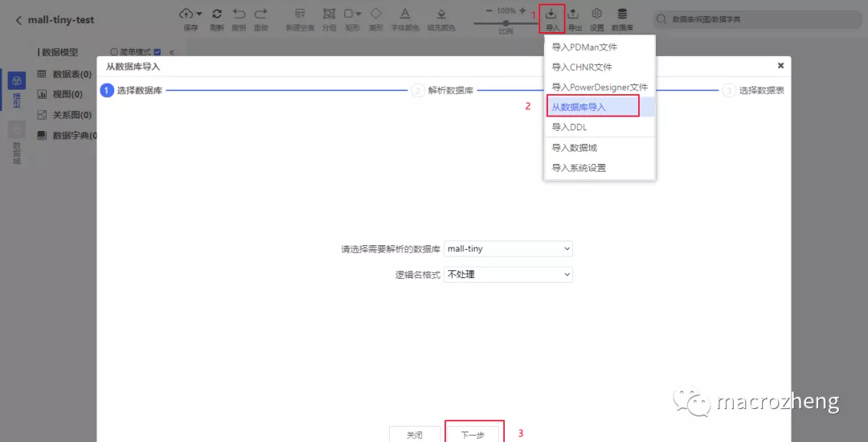Viewport: 868px width, 442px height.
Task: Click the 下一步 (Next) button
Action: (x=473, y=434)
